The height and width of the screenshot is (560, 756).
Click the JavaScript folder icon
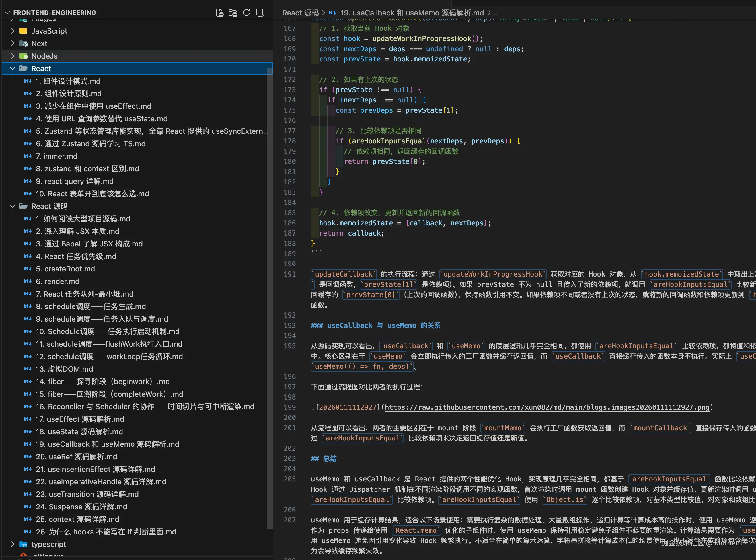tap(23, 31)
